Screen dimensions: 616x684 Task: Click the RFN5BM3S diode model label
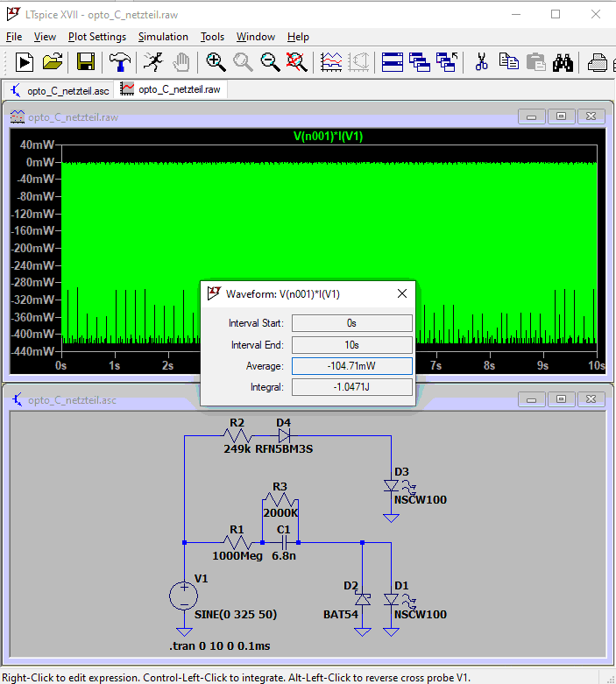(284, 449)
